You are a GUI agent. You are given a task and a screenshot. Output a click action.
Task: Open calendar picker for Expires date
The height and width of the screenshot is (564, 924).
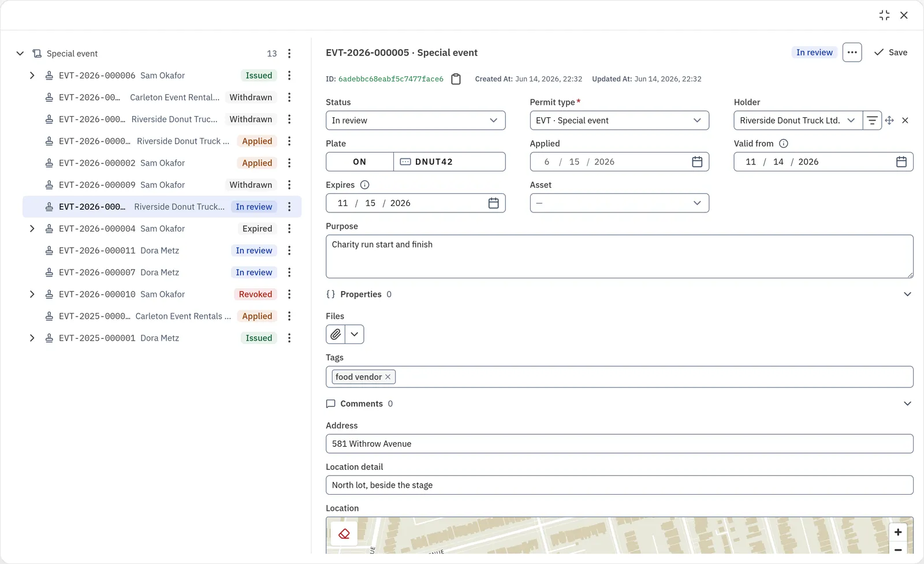coord(493,203)
